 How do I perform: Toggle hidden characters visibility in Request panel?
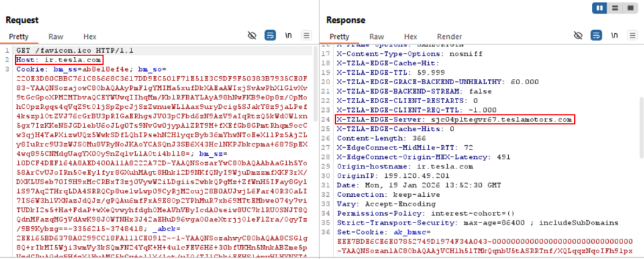(x=253, y=35)
